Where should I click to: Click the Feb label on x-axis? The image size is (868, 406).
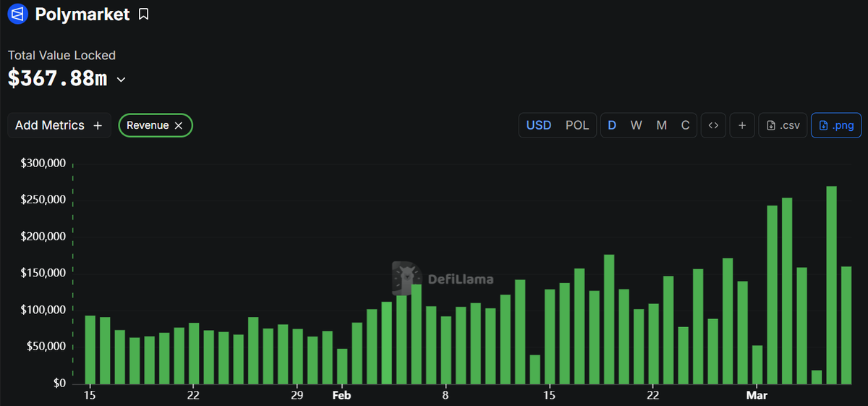pos(341,396)
